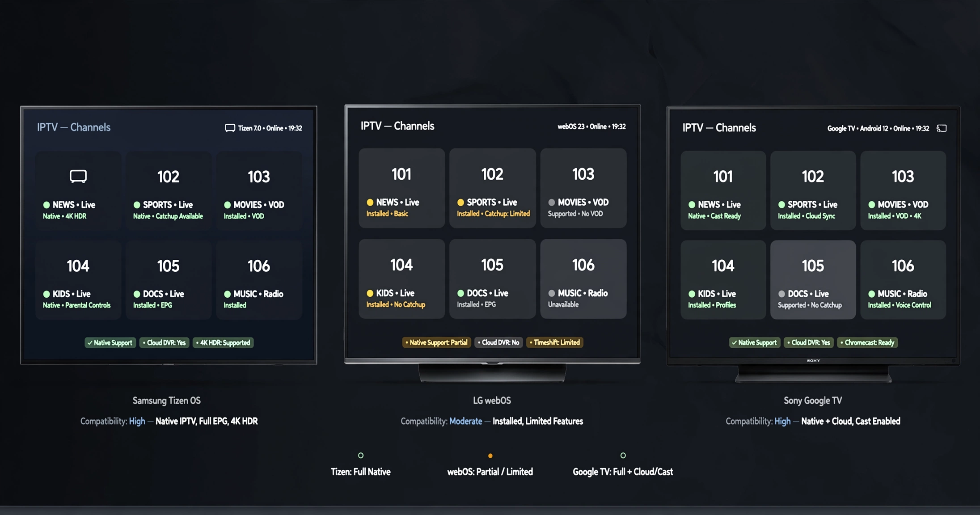Click the orange webOS: Partial / Limited legend dot
This screenshot has height=515, width=980.
pos(490,456)
